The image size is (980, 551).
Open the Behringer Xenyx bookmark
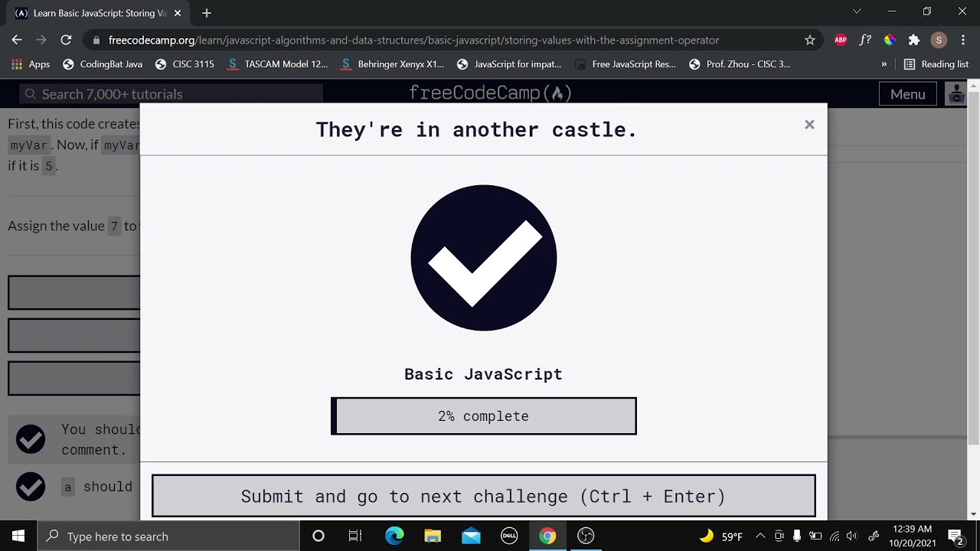point(393,64)
